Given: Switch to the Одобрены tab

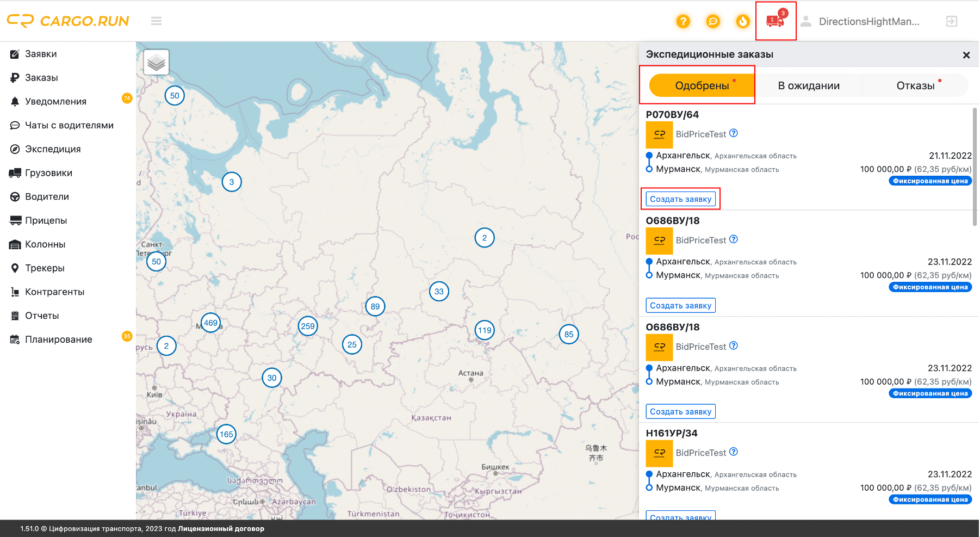Looking at the screenshot, I should pyautogui.click(x=702, y=85).
